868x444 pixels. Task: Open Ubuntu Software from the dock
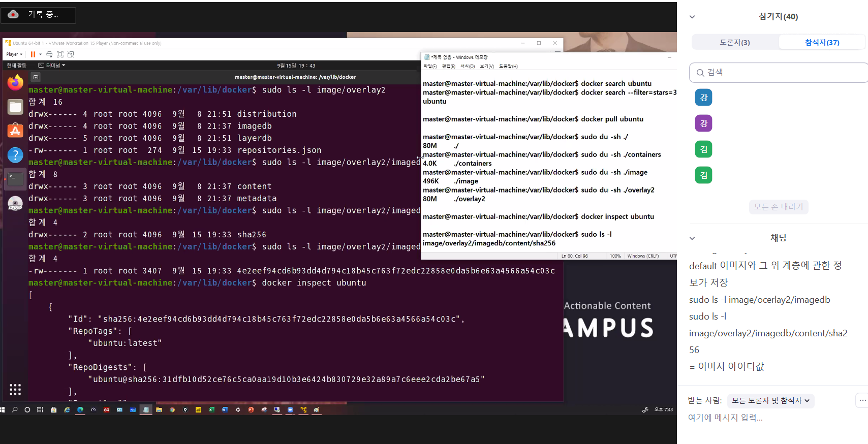pos(15,131)
